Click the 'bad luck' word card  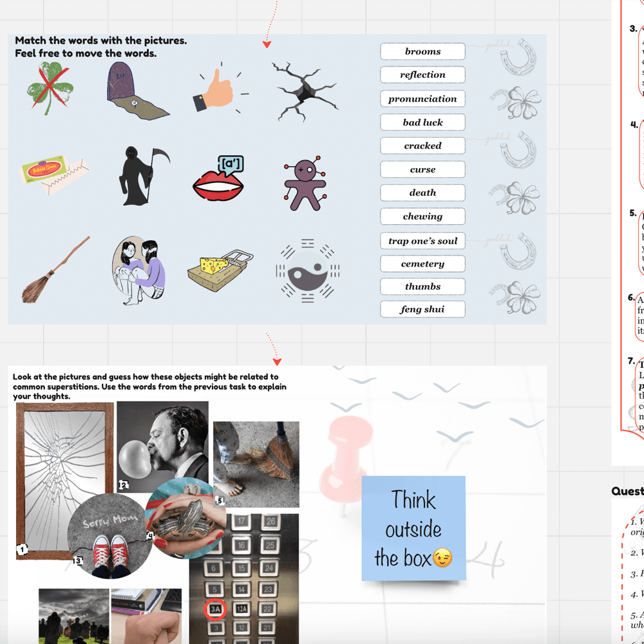422,122
